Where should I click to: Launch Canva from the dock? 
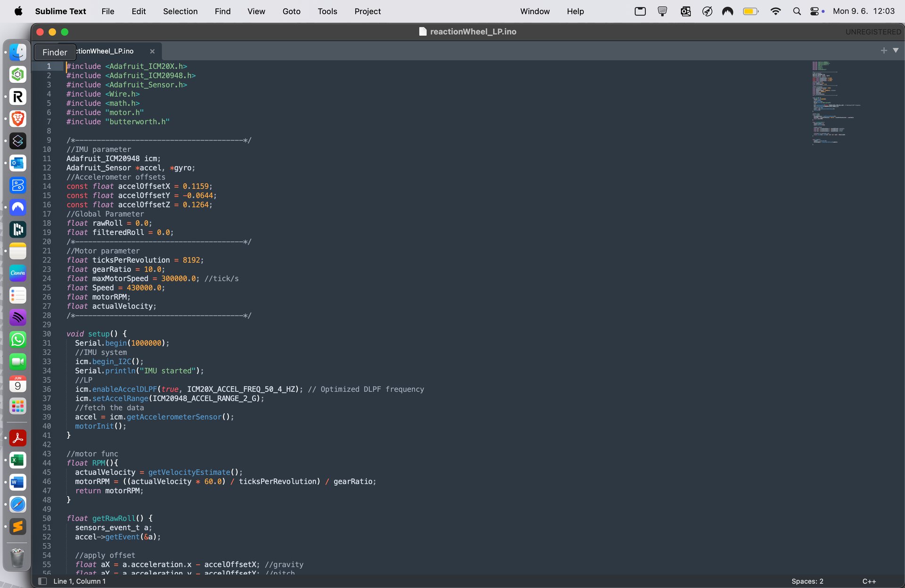pyautogui.click(x=18, y=273)
